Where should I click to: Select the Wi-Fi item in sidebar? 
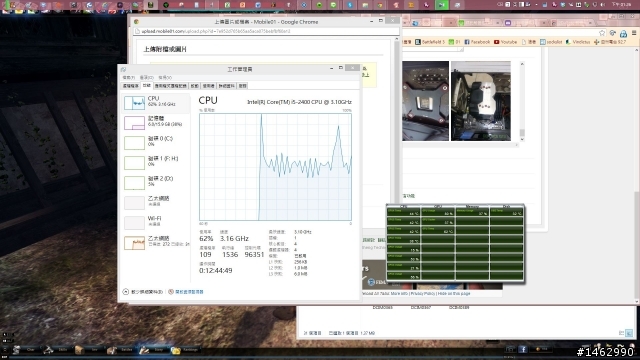pyautogui.click(x=156, y=222)
